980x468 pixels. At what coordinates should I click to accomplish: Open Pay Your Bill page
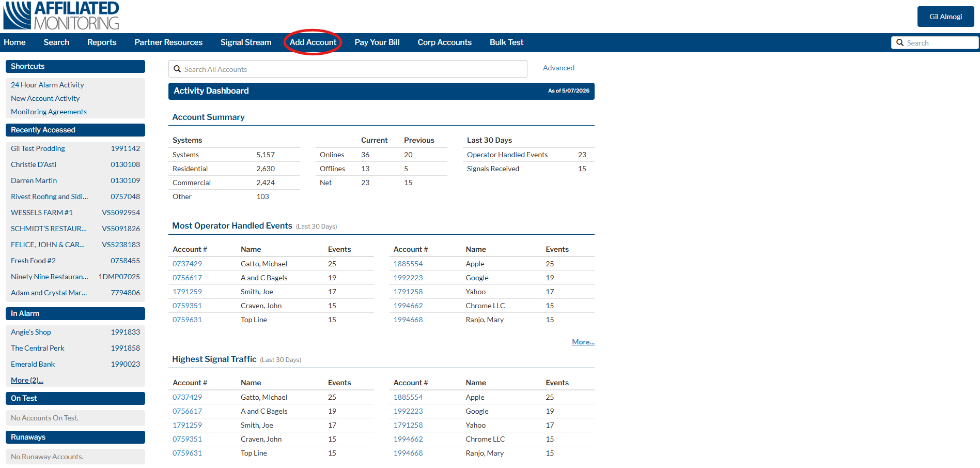377,42
